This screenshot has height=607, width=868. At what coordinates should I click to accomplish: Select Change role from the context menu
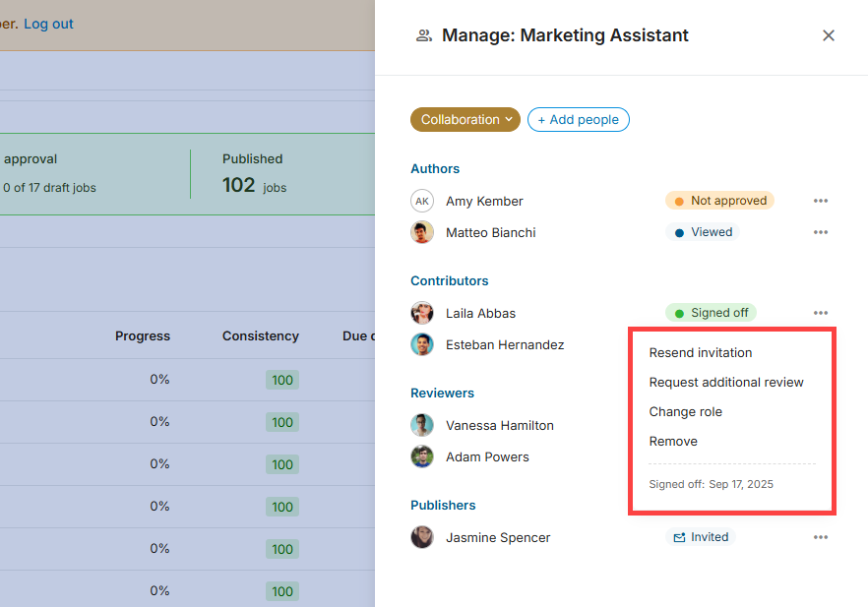tap(686, 411)
